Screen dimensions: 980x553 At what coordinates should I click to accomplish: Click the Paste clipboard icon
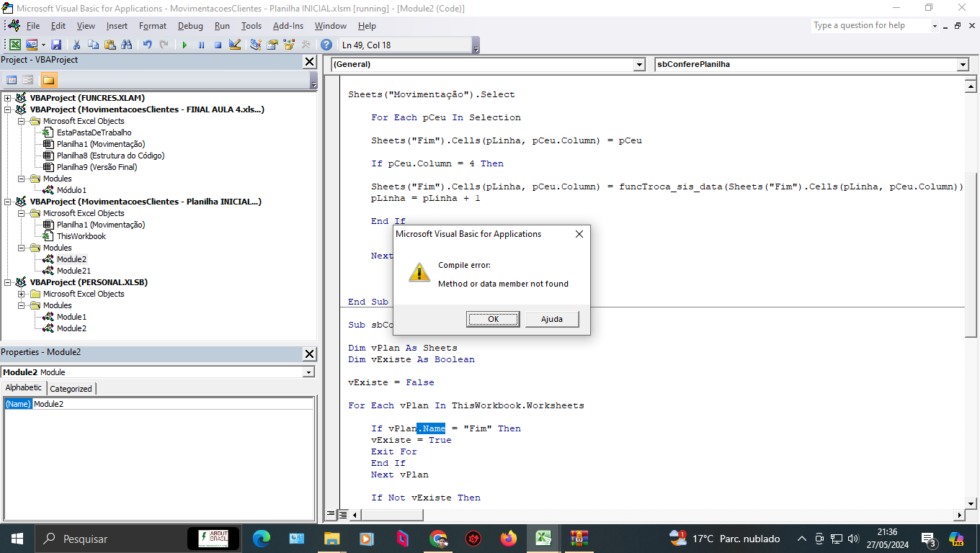tap(110, 45)
